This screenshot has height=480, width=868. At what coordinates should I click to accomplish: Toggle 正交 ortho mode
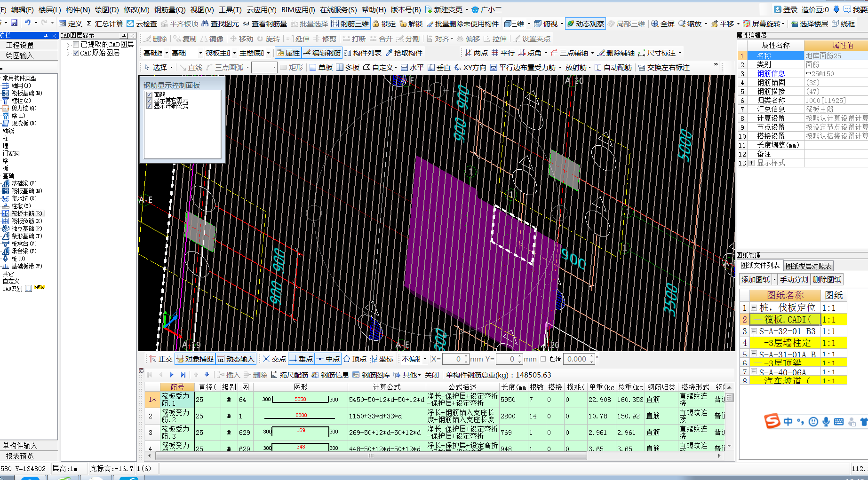click(161, 359)
